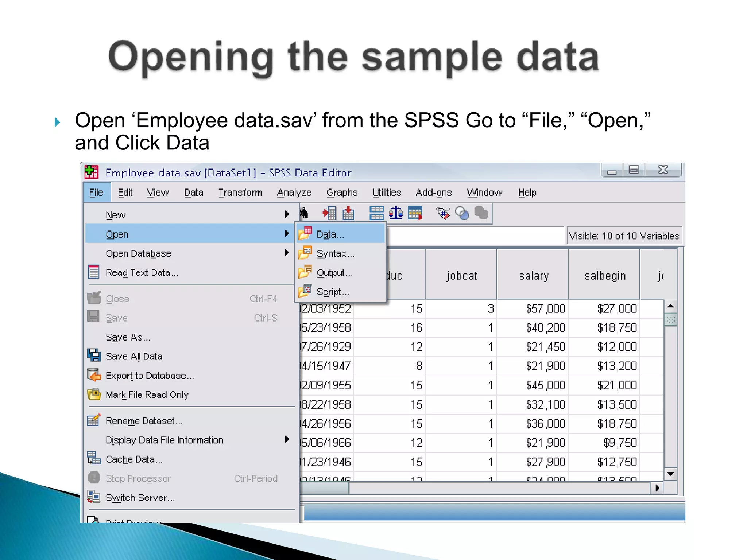Choose Output... in the Open submenu
747x560 pixels.
(341, 272)
